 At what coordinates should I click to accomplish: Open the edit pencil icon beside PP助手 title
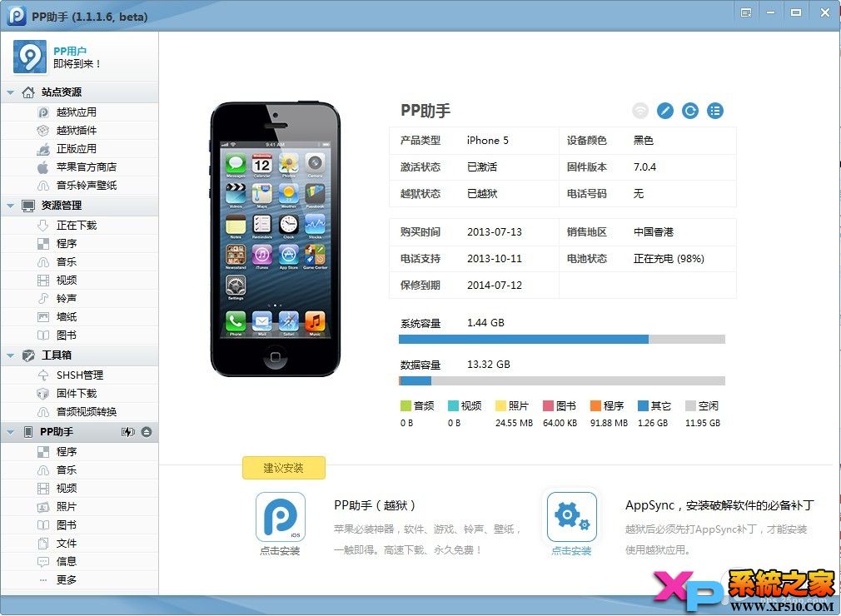(664, 110)
